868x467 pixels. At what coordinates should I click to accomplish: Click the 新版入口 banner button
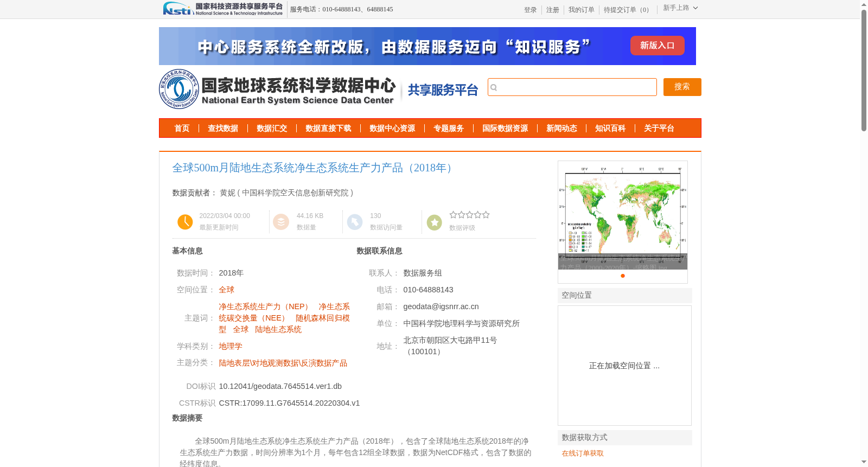point(658,46)
